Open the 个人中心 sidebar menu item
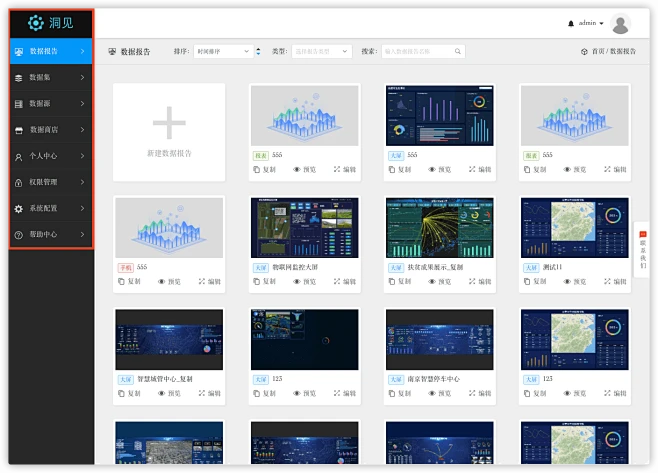This screenshot has width=658, height=473. (50, 157)
